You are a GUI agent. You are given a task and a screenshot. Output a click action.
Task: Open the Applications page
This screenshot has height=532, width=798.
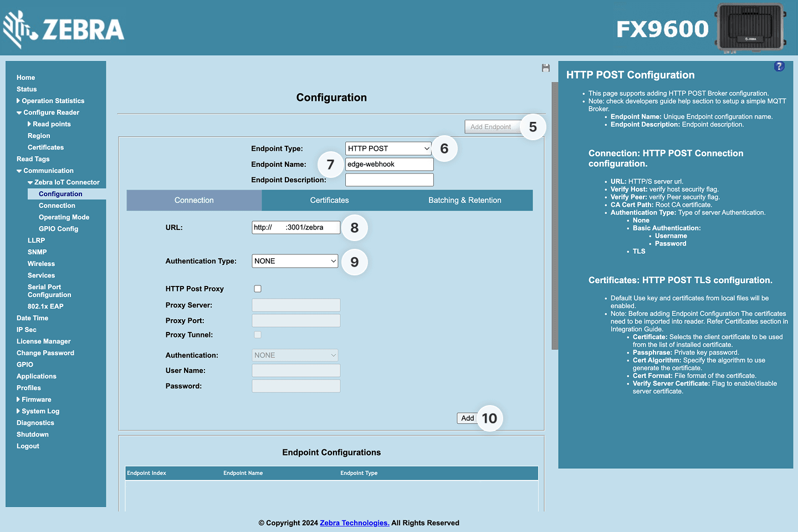37,376
